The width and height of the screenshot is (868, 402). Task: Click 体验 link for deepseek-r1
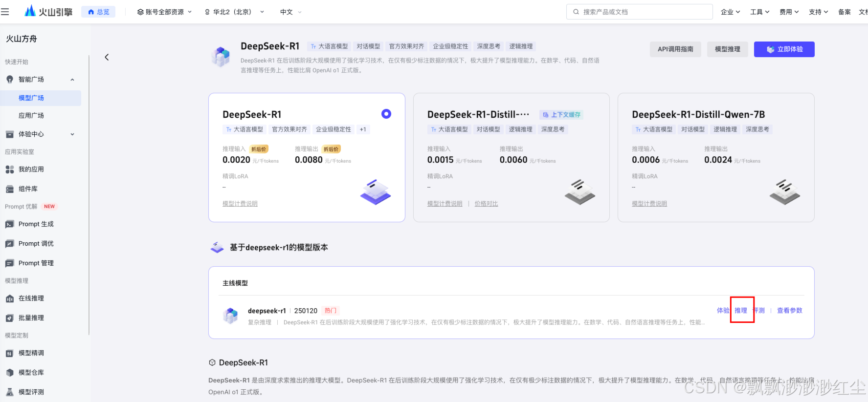click(723, 310)
